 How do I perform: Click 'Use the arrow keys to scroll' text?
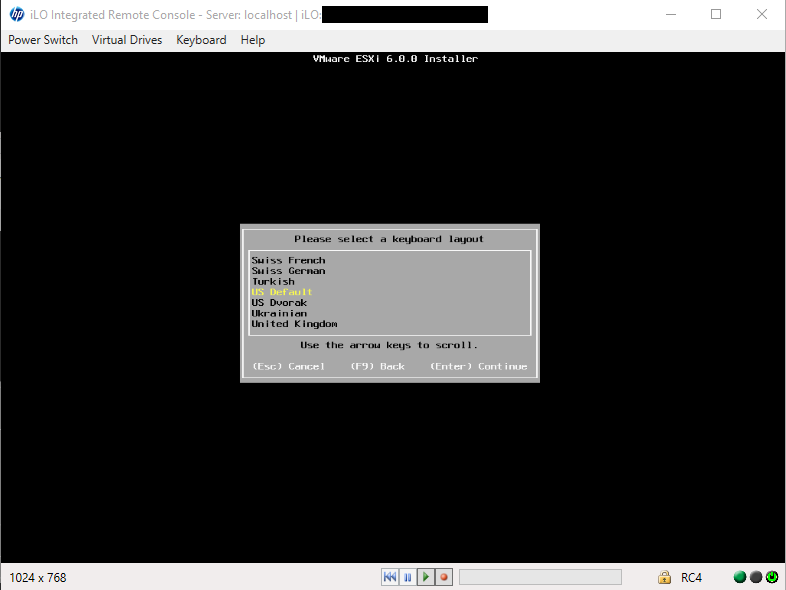point(389,345)
